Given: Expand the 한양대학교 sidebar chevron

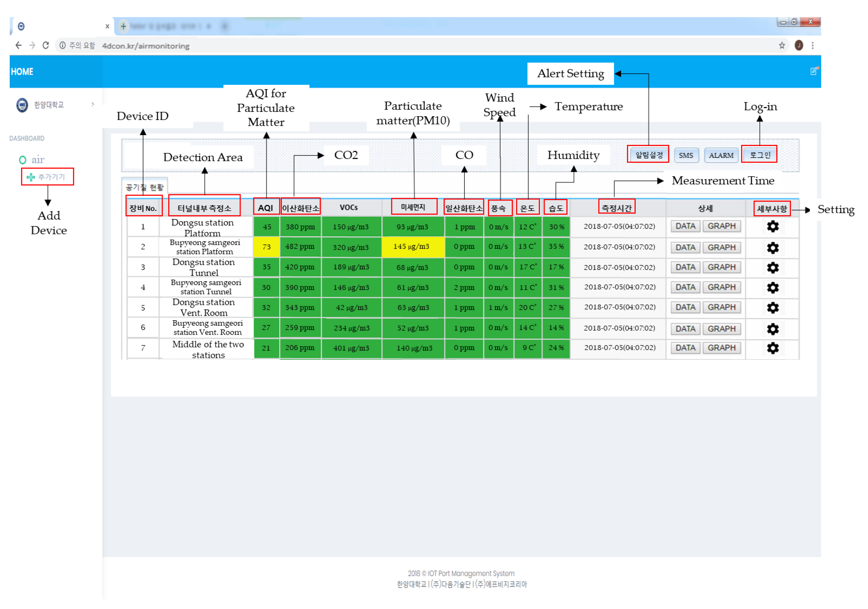Looking at the screenshot, I should tap(93, 104).
